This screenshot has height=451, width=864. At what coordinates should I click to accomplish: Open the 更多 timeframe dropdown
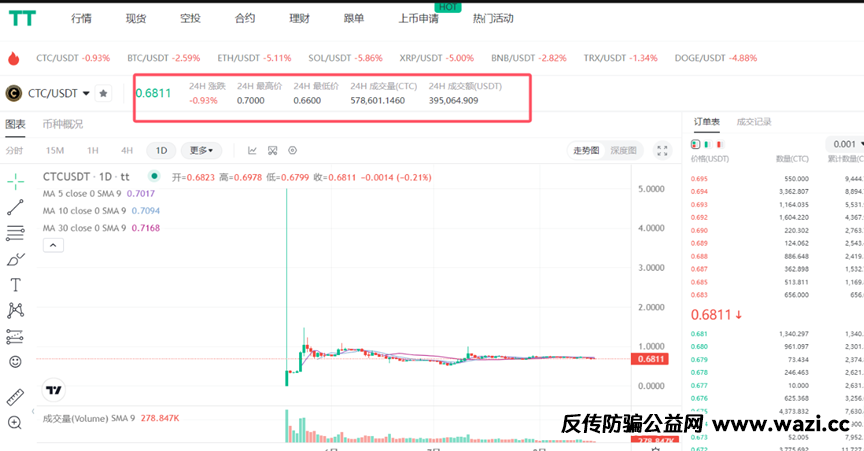tap(201, 151)
